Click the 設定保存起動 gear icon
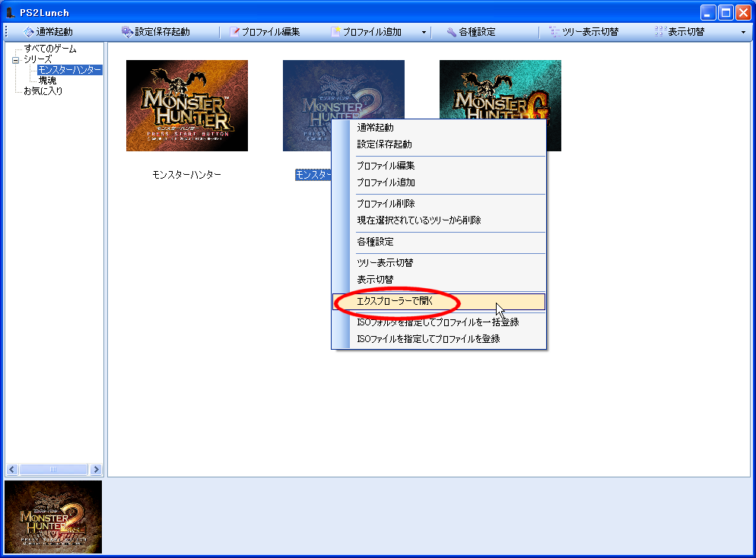This screenshot has height=558, width=756. pos(127,32)
